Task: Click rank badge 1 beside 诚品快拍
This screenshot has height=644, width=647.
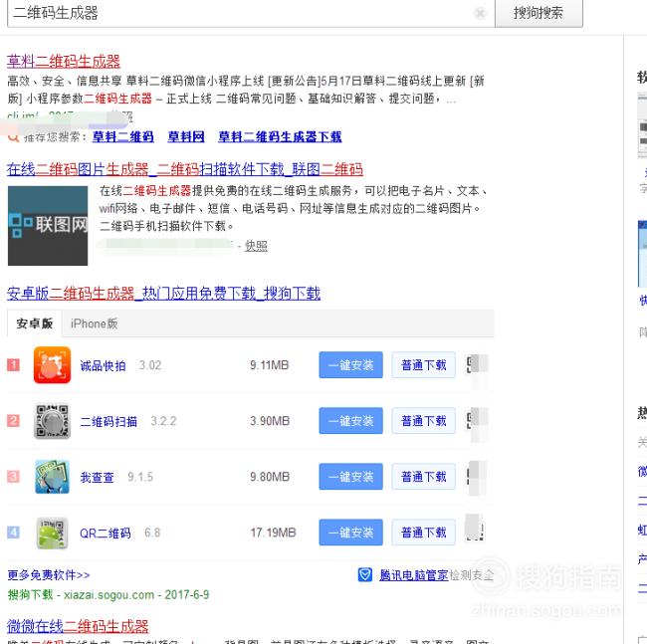Action: click(x=13, y=365)
